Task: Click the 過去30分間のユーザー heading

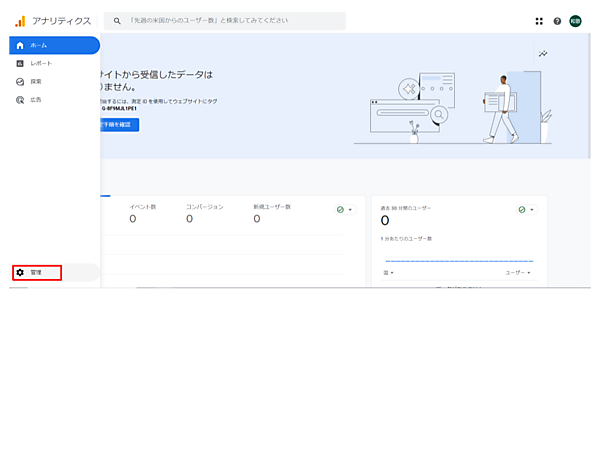Action: pos(406,208)
